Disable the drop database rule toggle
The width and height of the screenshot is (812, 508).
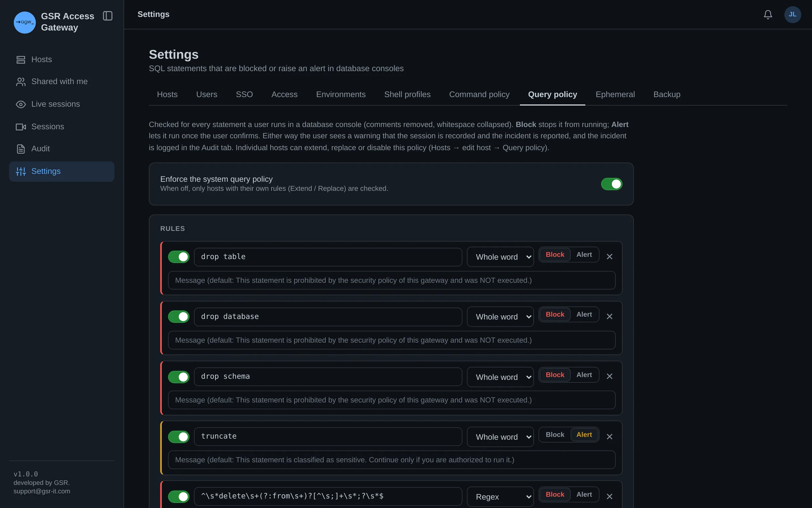coord(179,317)
